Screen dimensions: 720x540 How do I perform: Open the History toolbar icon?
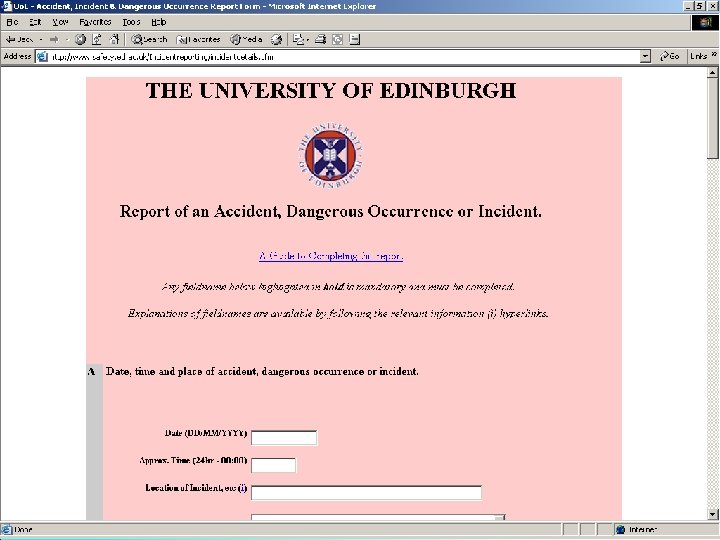[276, 39]
